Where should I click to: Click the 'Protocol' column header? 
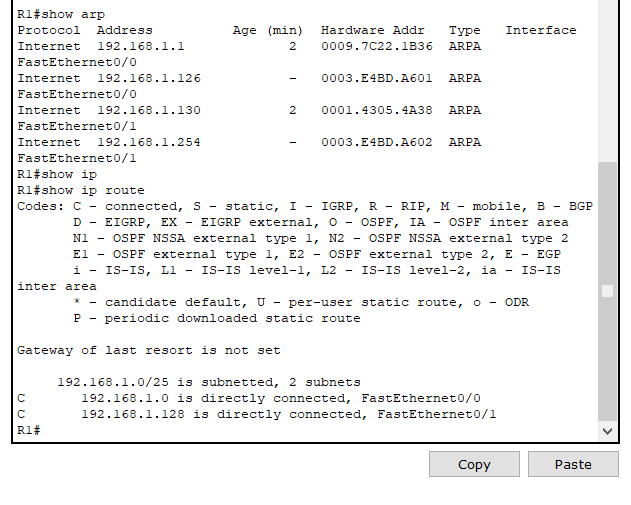tap(49, 30)
